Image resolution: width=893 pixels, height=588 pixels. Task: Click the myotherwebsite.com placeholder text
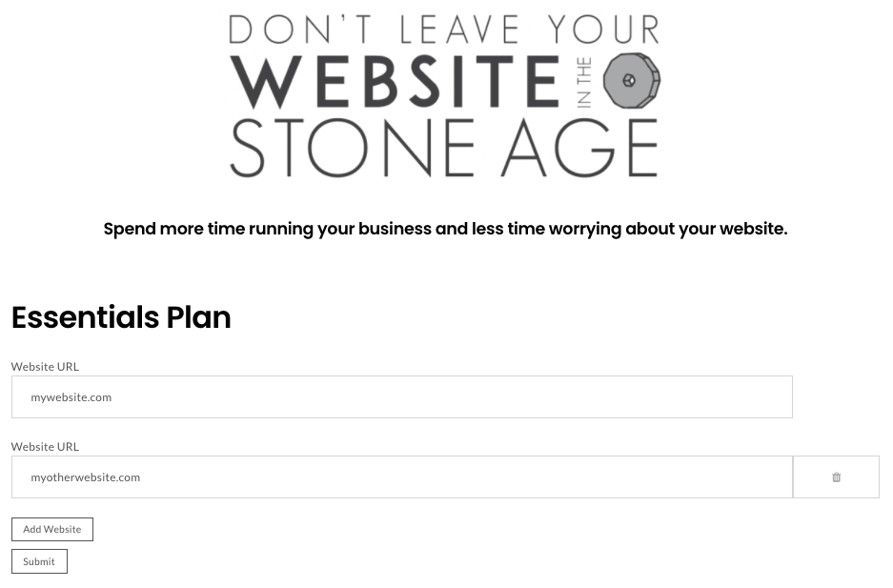click(86, 477)
